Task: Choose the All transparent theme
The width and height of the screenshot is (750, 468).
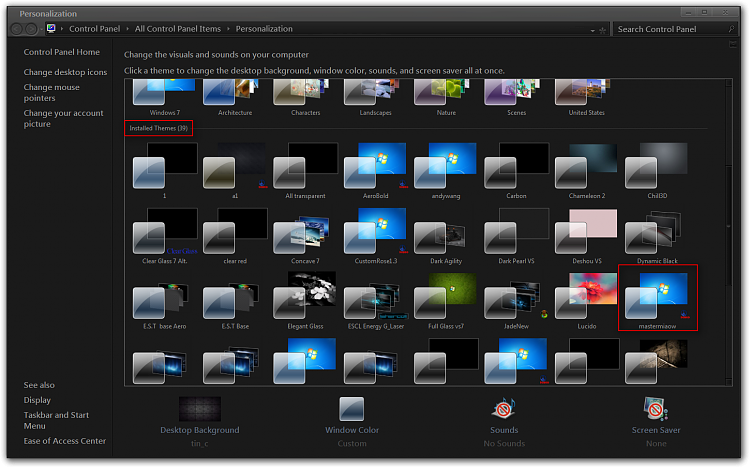Action: (x=305, y=170)
